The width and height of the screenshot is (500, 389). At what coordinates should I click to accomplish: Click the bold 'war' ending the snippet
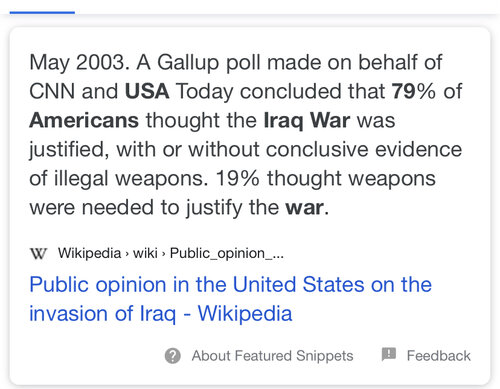[x=304, y=208]
